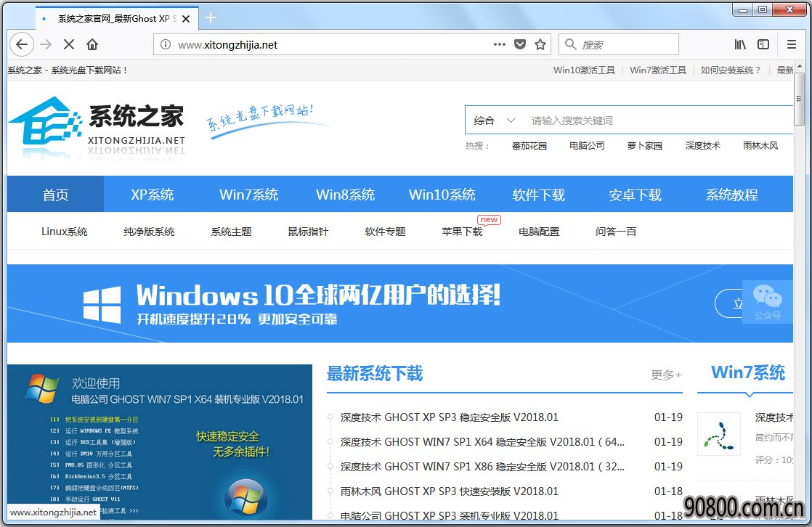Screen dimensions: 812x527
Task: Click the site keyword search field
Action: (659, 120)
